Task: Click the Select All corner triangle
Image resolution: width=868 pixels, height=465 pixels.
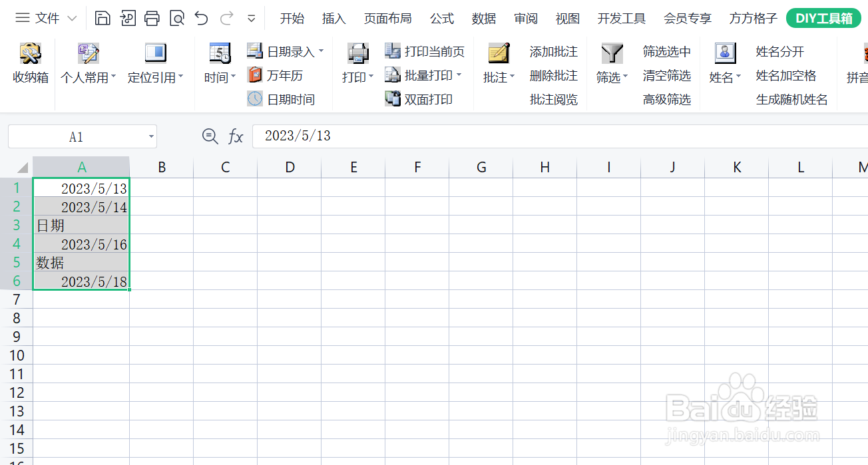Action: pos(23,167)
